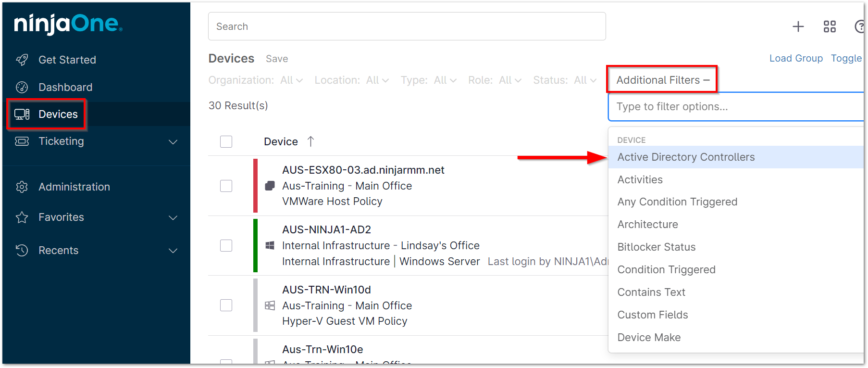Open the Organization filter dropdown
This screenshot has width=868, height=368.
click(256, 80)
